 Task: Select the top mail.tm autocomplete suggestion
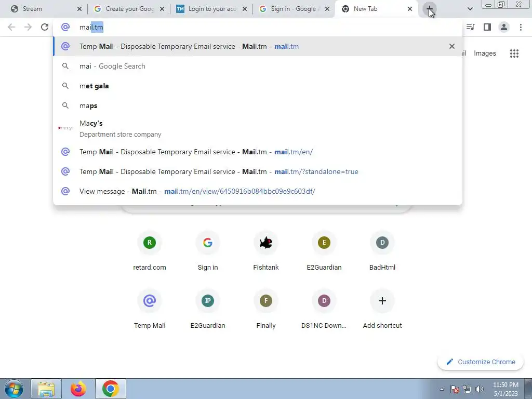coord(258,46)
